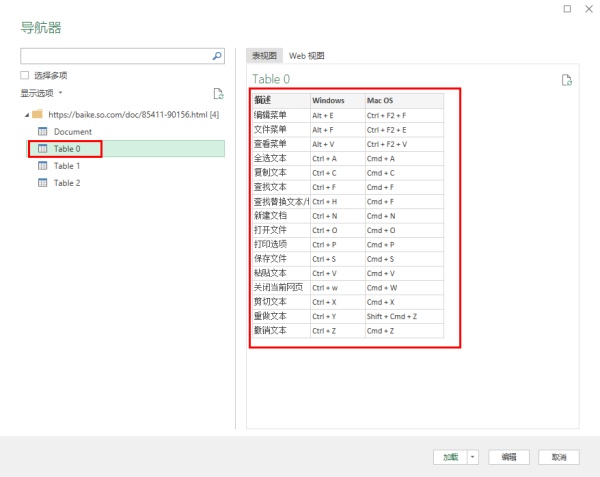The width and height of the screenshot is (600, 477).
Task: Click the 关闭当前网页 cell
Action: point(281,287)
